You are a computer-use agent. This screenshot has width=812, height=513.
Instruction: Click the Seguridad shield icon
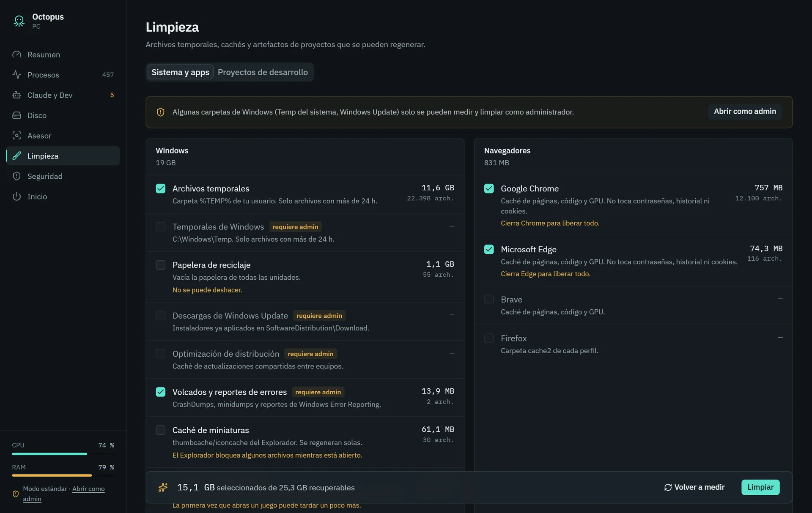(x=16, y=176)
